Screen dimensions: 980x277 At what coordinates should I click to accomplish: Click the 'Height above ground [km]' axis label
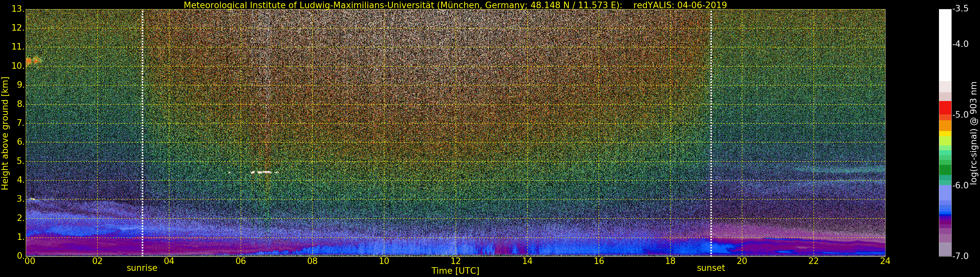click(5, 133)
